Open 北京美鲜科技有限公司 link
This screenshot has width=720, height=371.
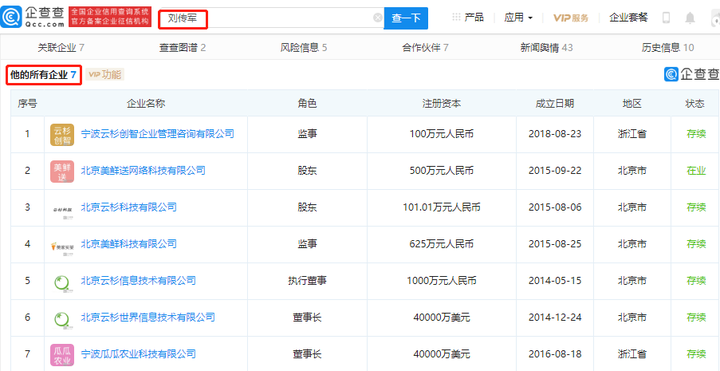pos(129,244)
